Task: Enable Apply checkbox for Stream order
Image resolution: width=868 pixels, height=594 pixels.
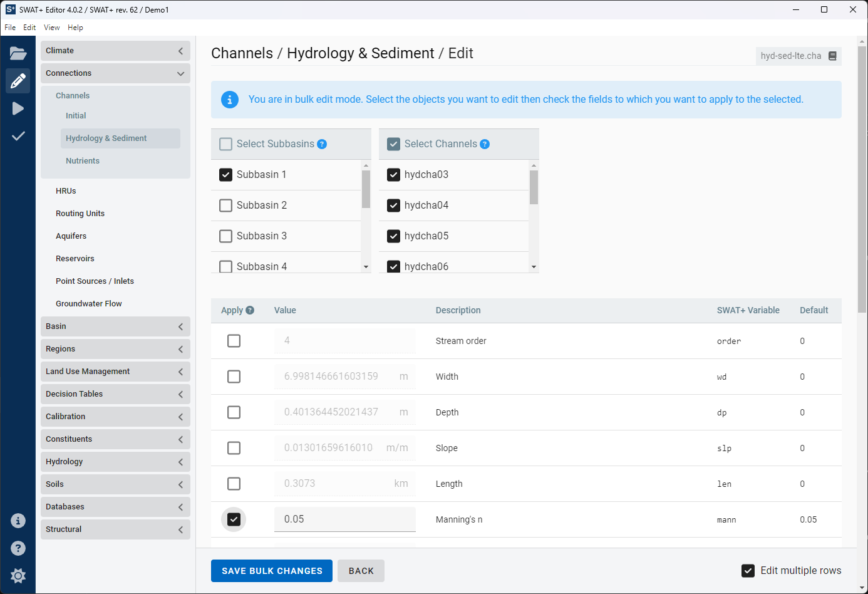Action: pyautogui.click(x=234, y=341)
